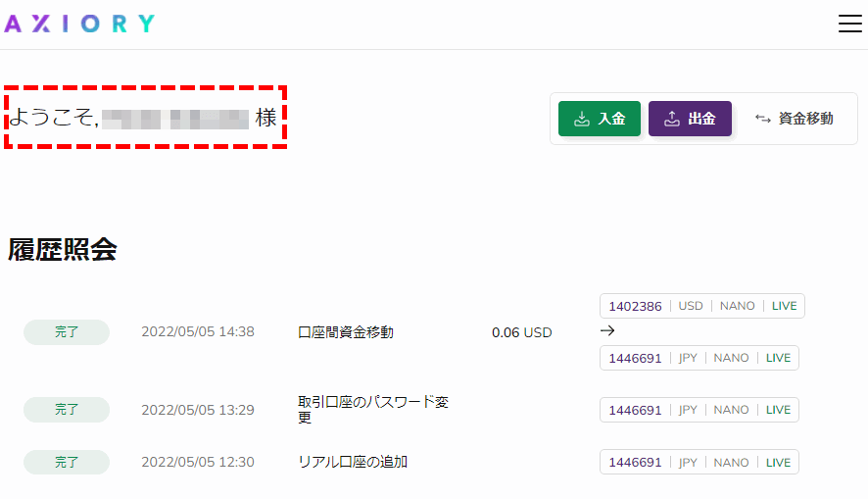
Task: Click the 口座間資金移動 entry text
Action: tap(346, 332)
